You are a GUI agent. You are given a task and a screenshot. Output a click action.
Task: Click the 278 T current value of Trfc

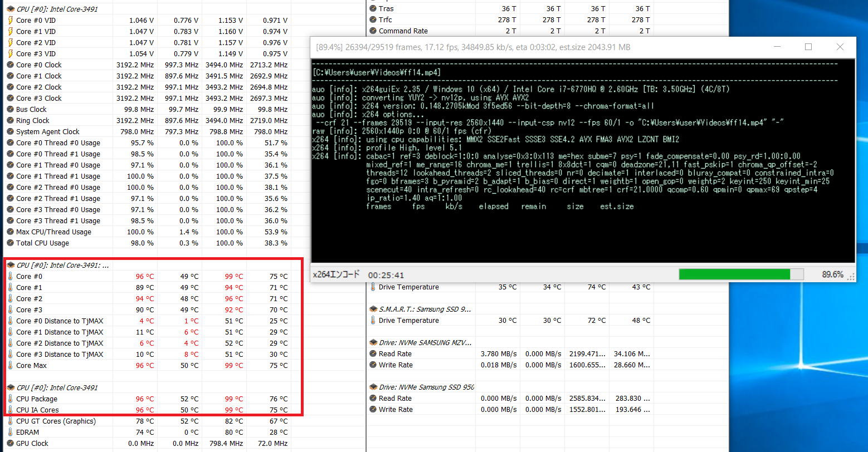tap(508, 19)
